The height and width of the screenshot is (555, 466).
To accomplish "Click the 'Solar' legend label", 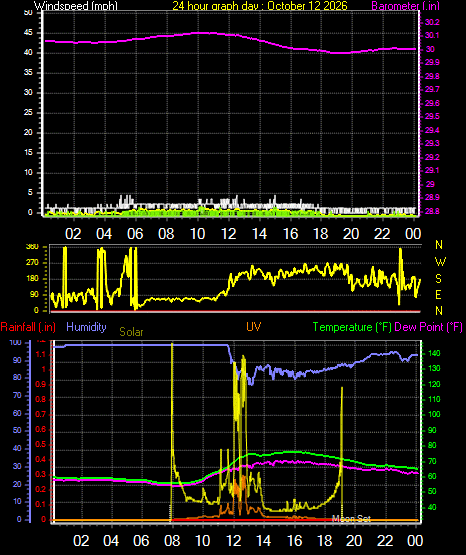I will (131, 332).
